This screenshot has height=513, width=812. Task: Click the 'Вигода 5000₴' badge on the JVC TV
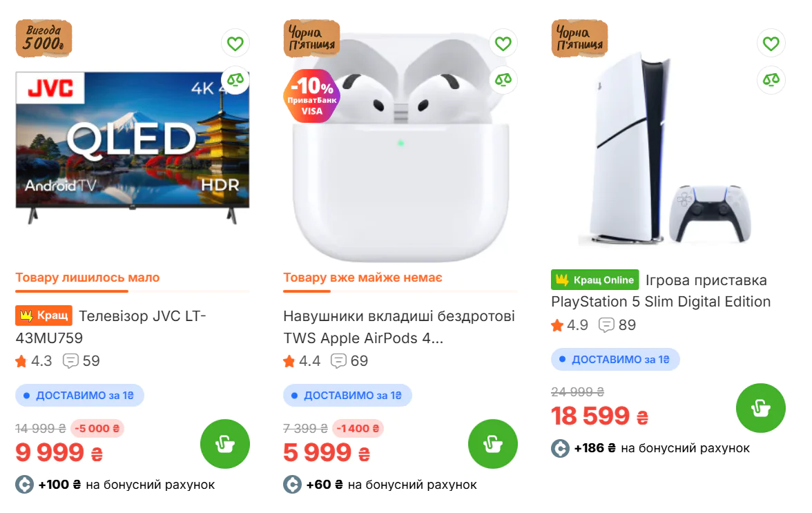pos(43,39)
